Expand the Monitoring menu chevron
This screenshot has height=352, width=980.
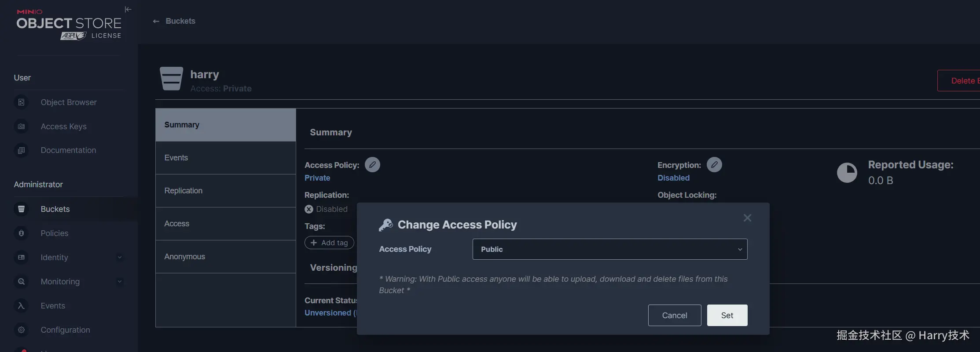119,282
